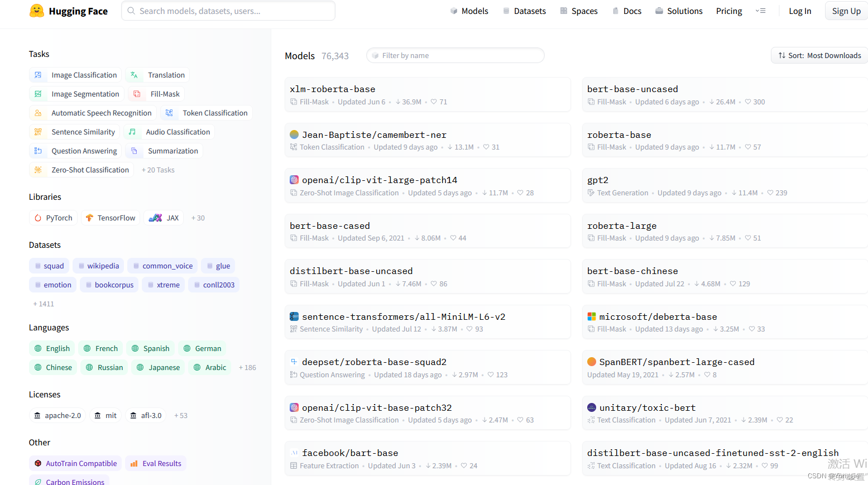868x485 pixels.
Task: Click the Filter by name field
Action: coord(455,55)
